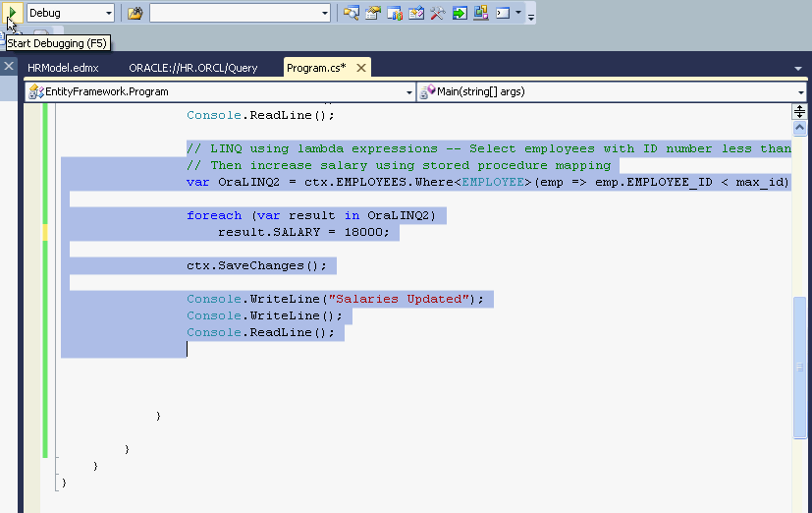Open Solution Explorer from the toolbar
Image resolution: width=812 pixels, height=513 pixels.
(x=351, y=13)
